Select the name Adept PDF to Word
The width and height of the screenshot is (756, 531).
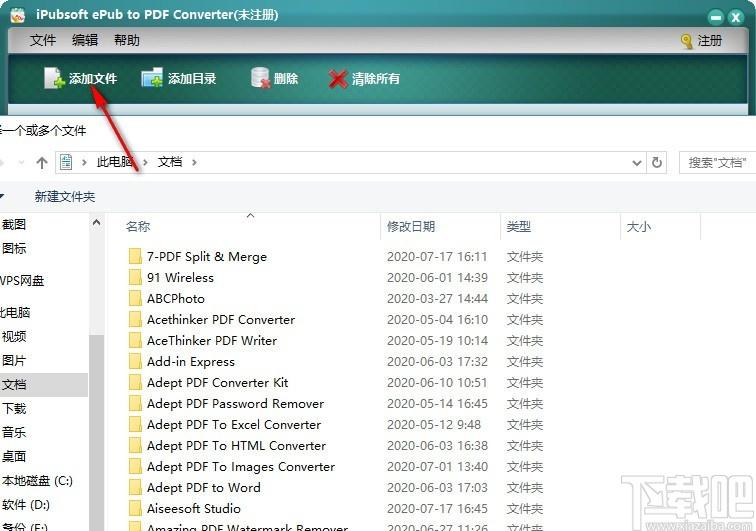tap(203, 487)
